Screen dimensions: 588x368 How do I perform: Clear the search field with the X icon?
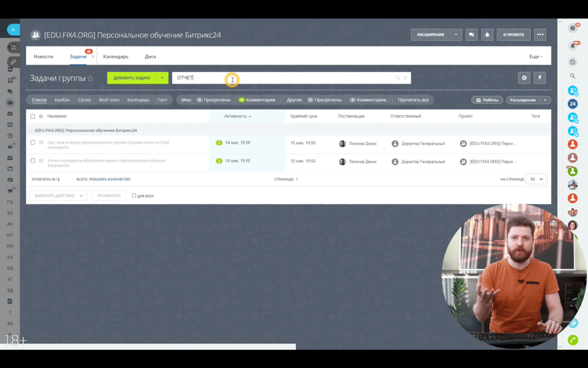click(405, 78)
